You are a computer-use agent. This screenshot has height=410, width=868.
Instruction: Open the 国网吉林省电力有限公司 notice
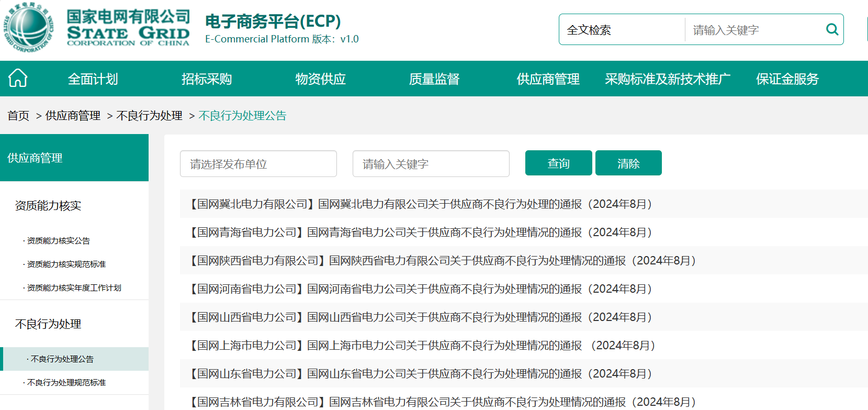[442, 402]
